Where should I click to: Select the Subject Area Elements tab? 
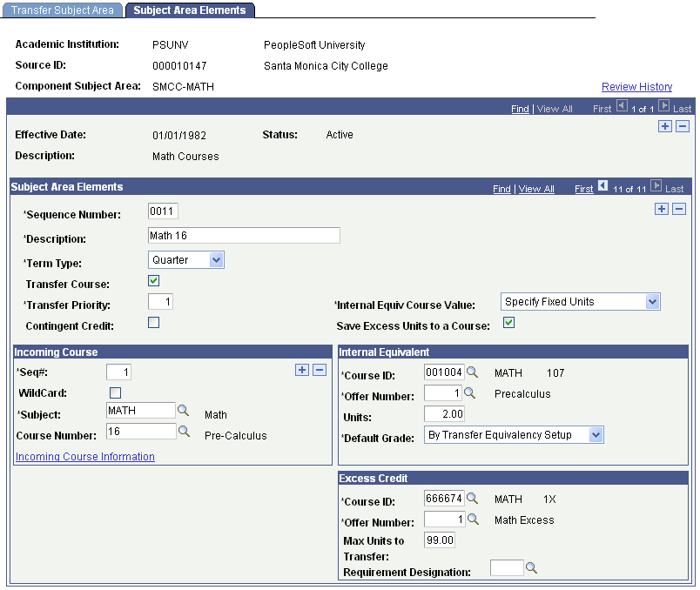[190, 10]
